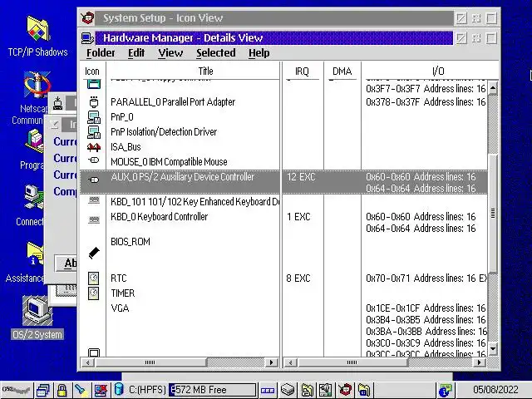Screen dimensions: 532x399
Task: Click the Hardware Manager title bar system icon
Action: pyautogui.click(x=87, y=38)
